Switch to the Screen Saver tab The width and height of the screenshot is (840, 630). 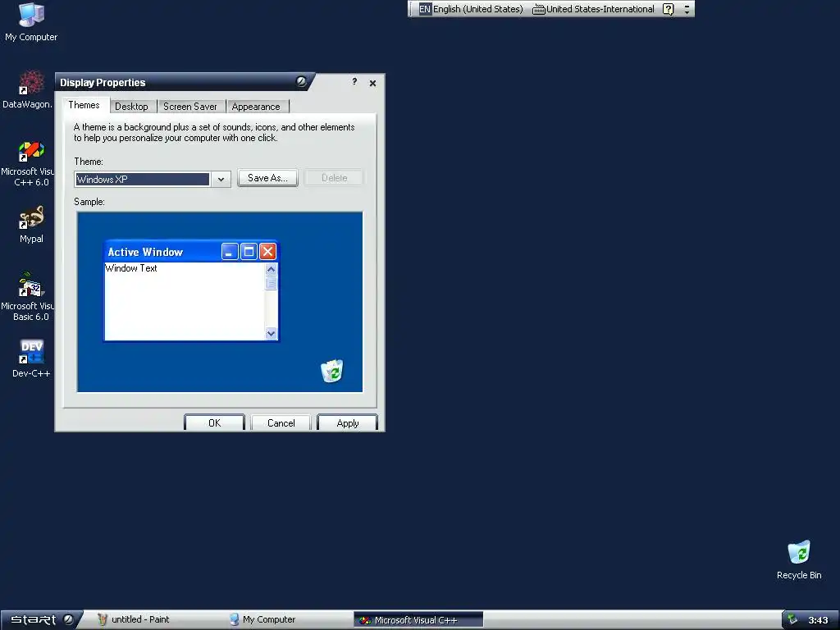tap(190, 107)
